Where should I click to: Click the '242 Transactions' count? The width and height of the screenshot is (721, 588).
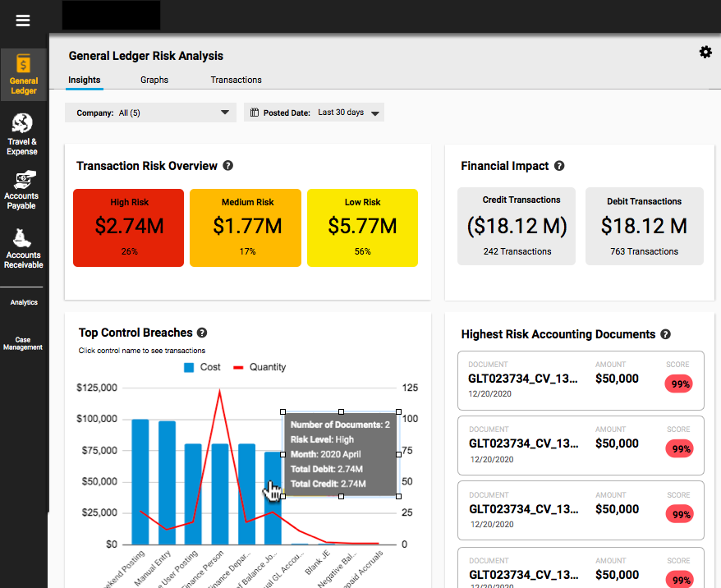click(x=517, y=251)
